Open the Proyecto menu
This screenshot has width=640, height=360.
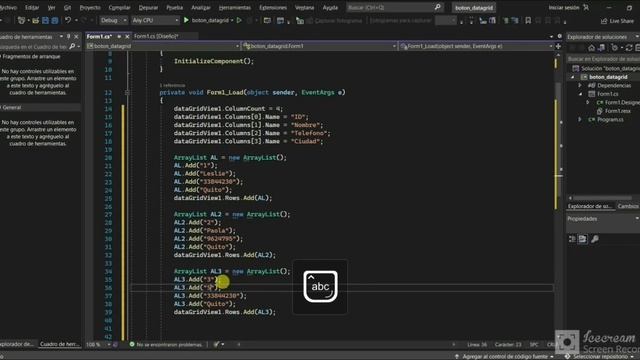pyautogui.click(x=90, y=7)
